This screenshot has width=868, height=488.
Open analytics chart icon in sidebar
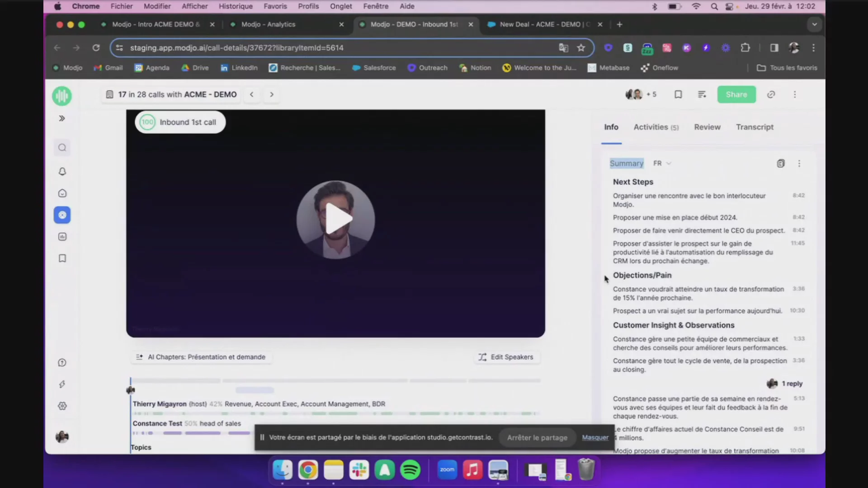coord(62,237)
